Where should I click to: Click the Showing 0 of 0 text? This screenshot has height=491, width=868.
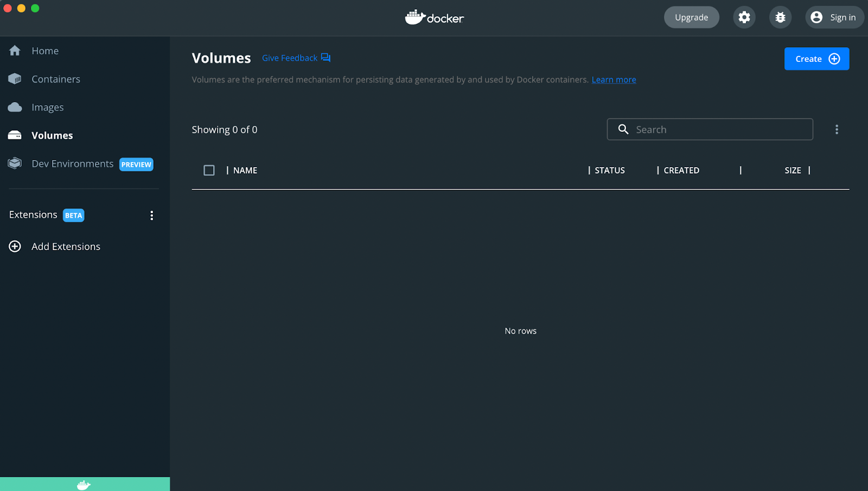[225, 130]
